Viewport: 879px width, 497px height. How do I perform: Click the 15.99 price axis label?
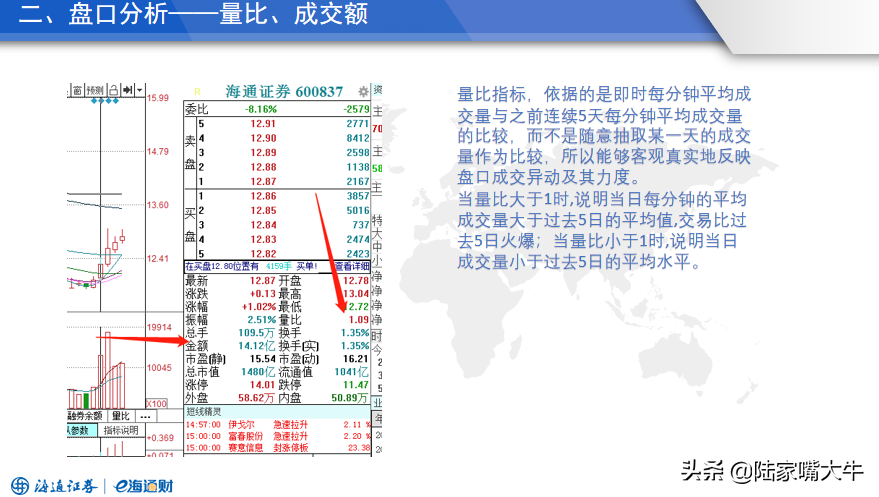158,98
